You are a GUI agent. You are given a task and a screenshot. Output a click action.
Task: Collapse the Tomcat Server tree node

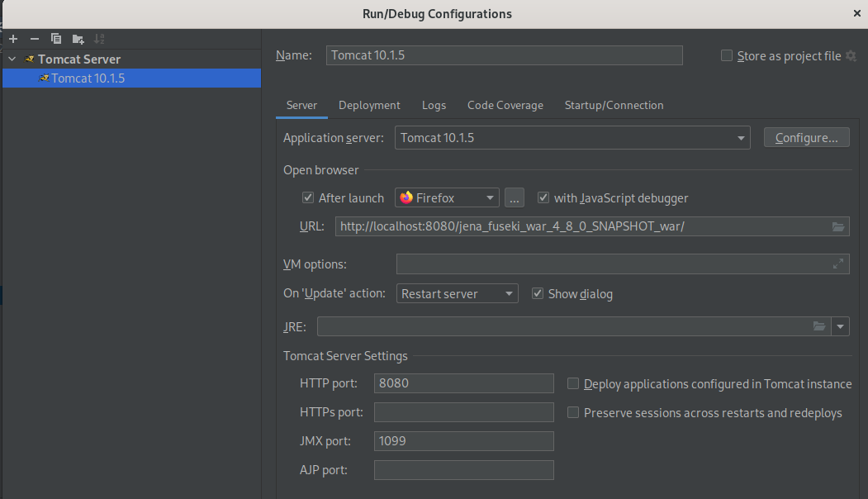(x=12, y=59)
